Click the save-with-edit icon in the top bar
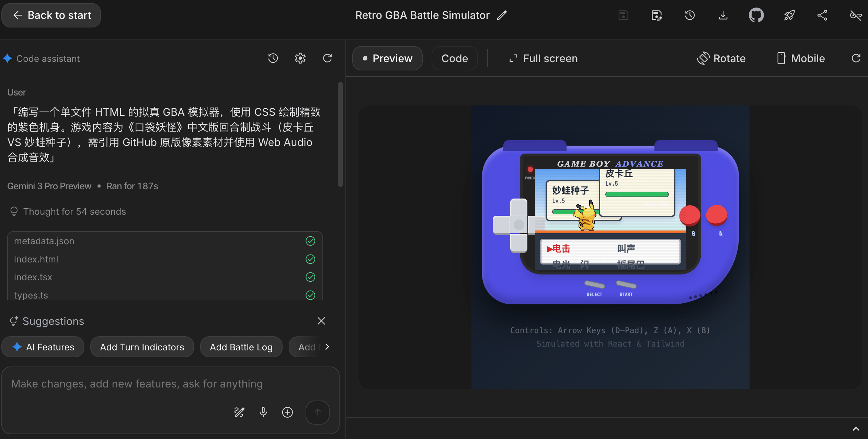This screenshot has height=439, width=868. [656, 15]
